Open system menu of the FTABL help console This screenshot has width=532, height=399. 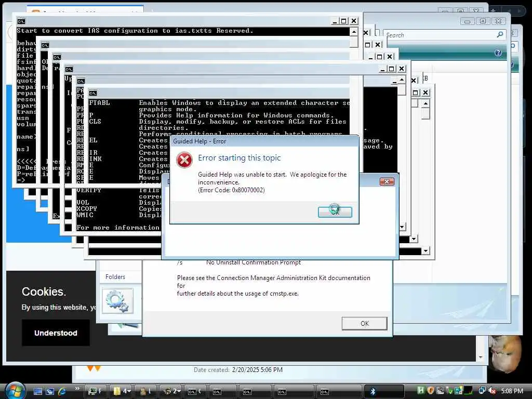pyautogui.click(x=92, y=93)
